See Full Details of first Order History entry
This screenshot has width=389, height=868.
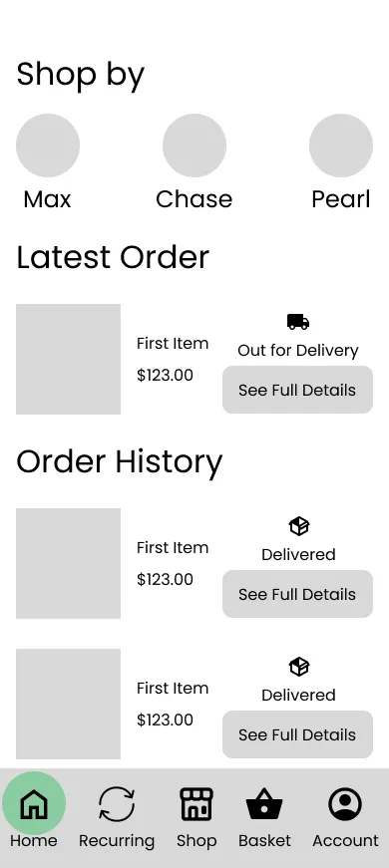(297, 594)
